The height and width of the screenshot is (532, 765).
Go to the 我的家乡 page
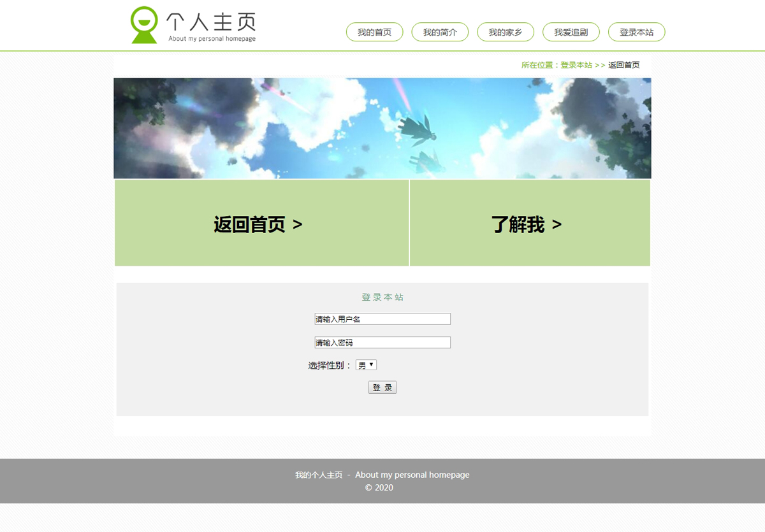pyautogui.click(x=506, y=32)
